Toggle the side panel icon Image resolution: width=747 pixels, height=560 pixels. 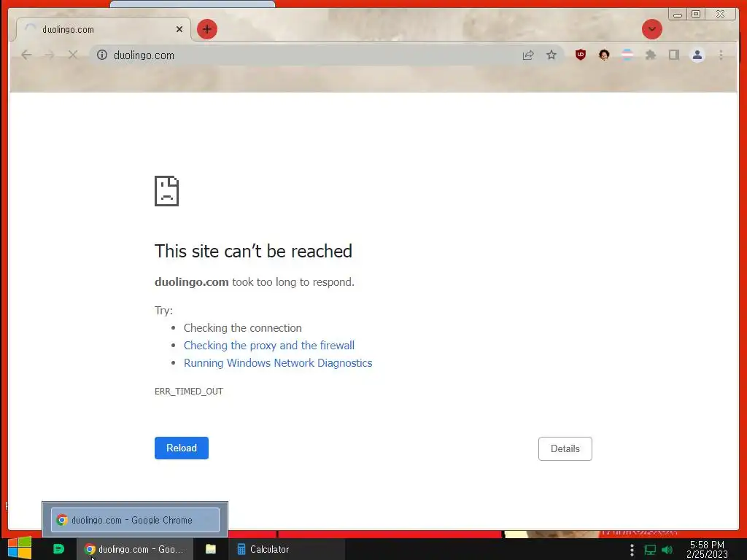click(x=673, y=55)
